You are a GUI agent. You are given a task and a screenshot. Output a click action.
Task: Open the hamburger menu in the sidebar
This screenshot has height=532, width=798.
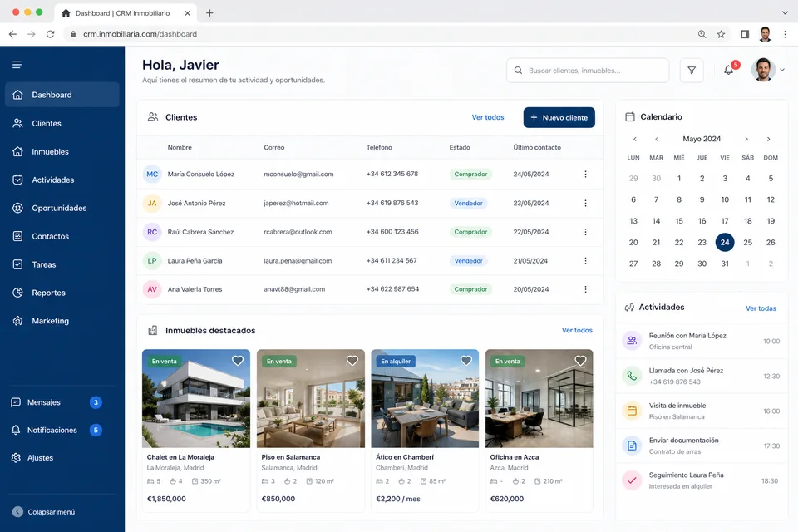(x=17, y=65)
